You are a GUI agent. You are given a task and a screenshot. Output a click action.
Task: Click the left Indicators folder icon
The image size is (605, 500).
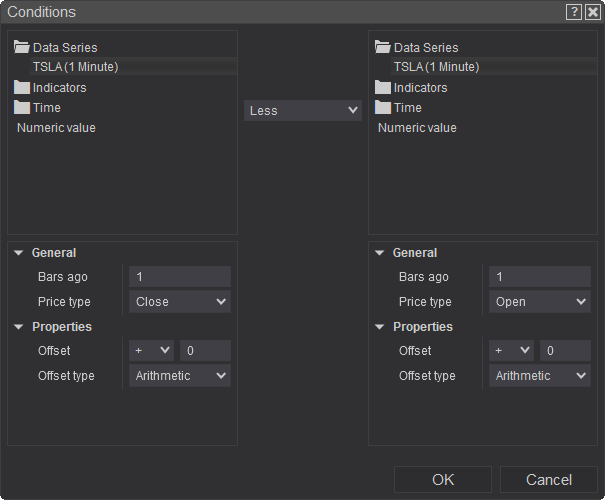22,87
